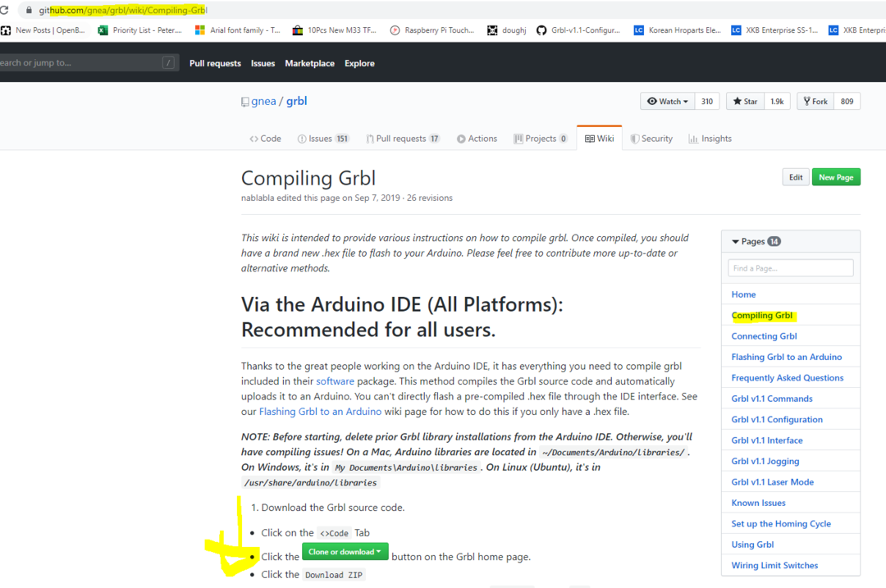Open Flashing Grbl to an Arduino sidebar link
The height and width of the screenshot is (588, 886).
coord(786,357)
